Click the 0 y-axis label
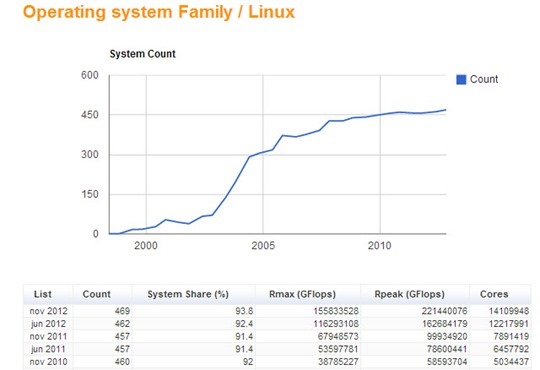The image size is (540, 370). pyautogui.click(x=95, y=234)
